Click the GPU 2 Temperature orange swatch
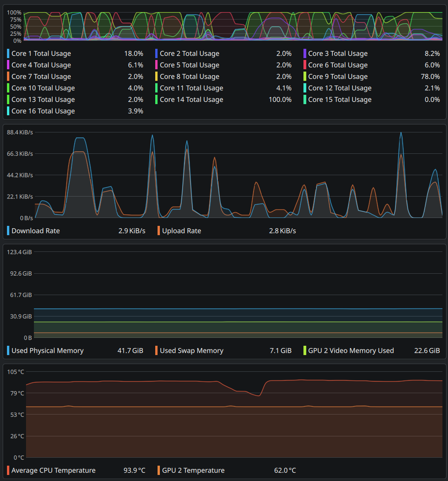Viewport: 448px width, 481px height. (x=158, y=470)
